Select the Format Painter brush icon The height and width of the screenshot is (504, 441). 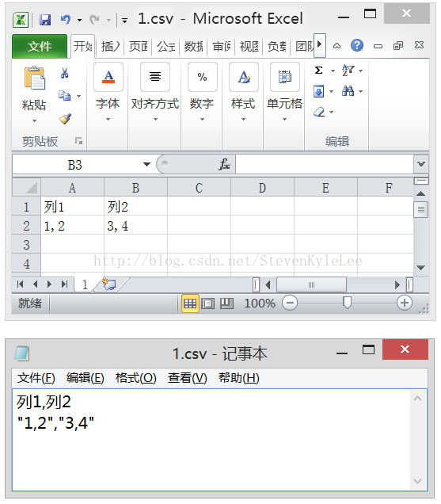(65, 119)
